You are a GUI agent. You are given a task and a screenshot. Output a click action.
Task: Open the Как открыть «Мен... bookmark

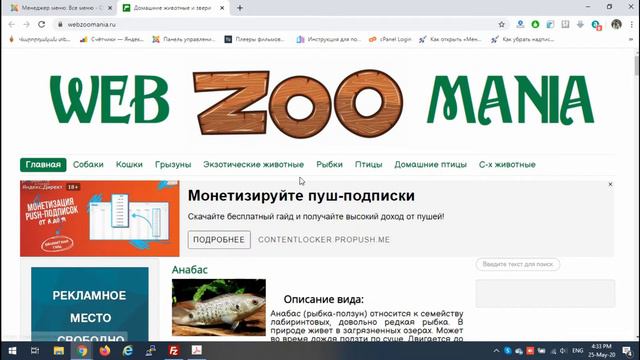pos(451,40)
